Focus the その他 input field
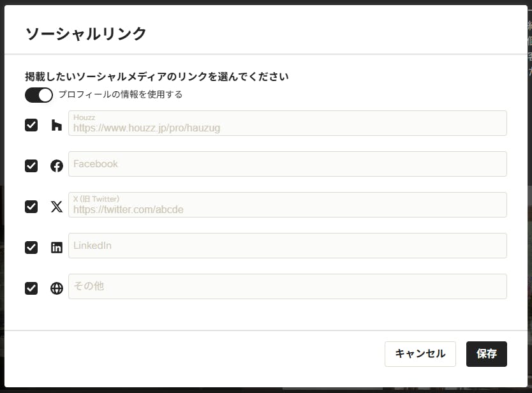Viewport: 532px width, 393px height. coord(288,286)
